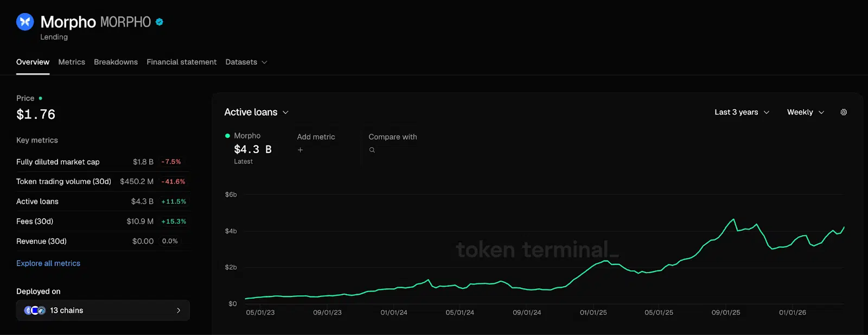Open chart settings gear icon
The height and width of the screenshot is (335, 868).
click(x=844, y=112)
